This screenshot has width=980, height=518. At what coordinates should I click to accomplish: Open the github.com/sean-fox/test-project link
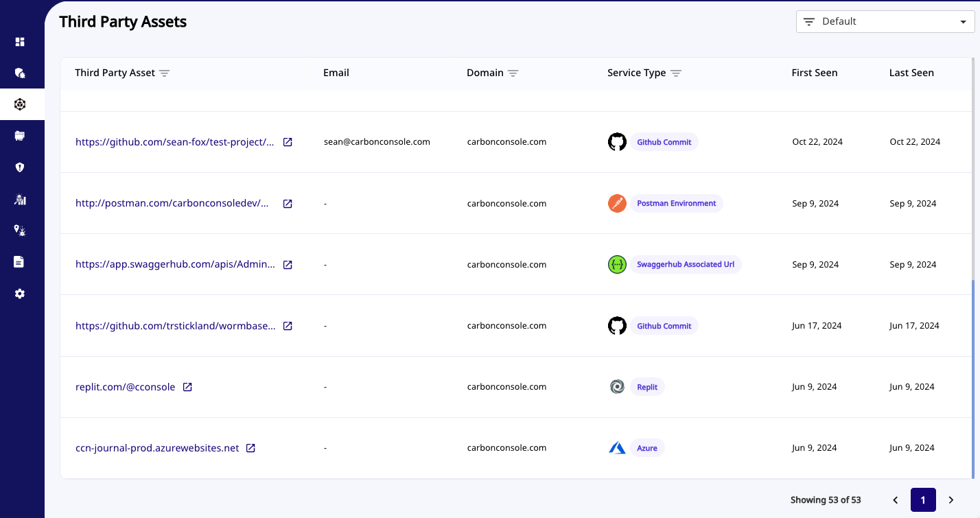pos(174,142)
